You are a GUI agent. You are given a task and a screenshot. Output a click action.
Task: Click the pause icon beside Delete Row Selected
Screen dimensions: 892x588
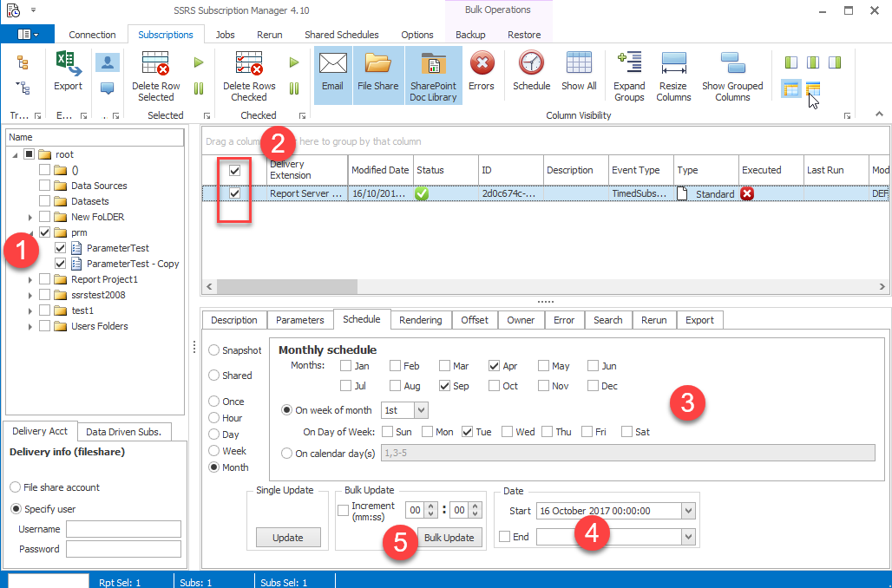click(x=199, y=88)
